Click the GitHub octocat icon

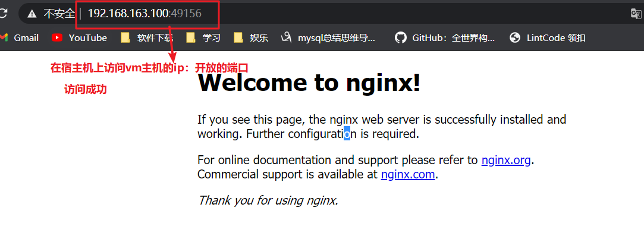click(x=400, y=38)
